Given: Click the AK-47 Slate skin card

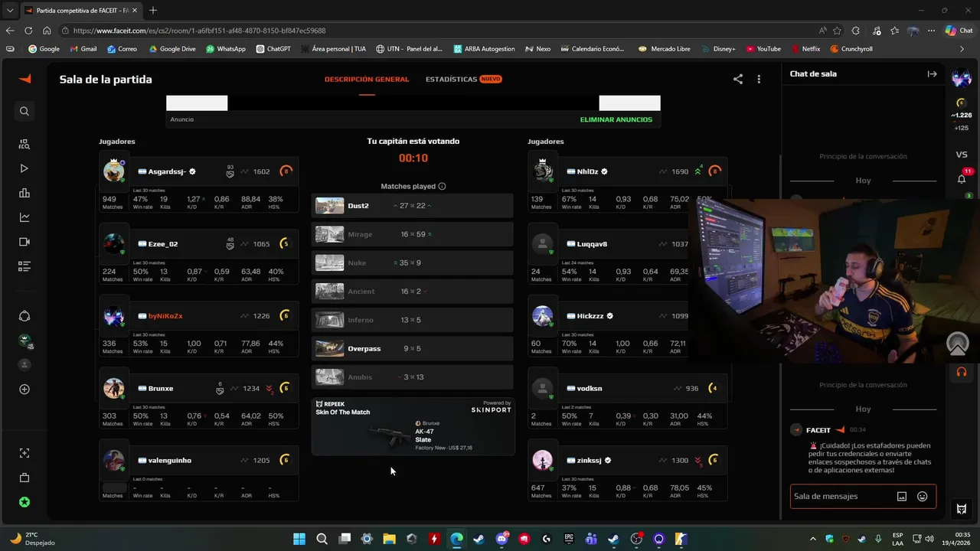Looking at the screenshot, I should click(x=412, y=426).
